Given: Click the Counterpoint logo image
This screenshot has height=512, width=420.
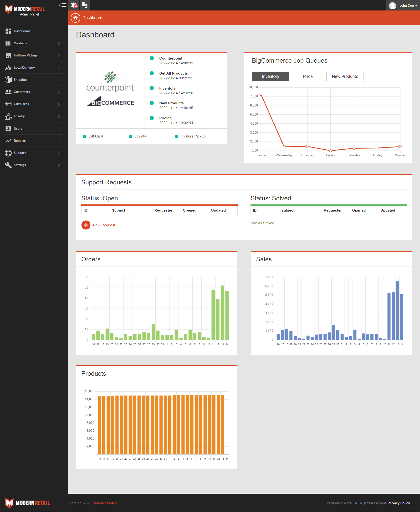Looking at the screenshot, I should pyautogui.click(x=110, y=81).
